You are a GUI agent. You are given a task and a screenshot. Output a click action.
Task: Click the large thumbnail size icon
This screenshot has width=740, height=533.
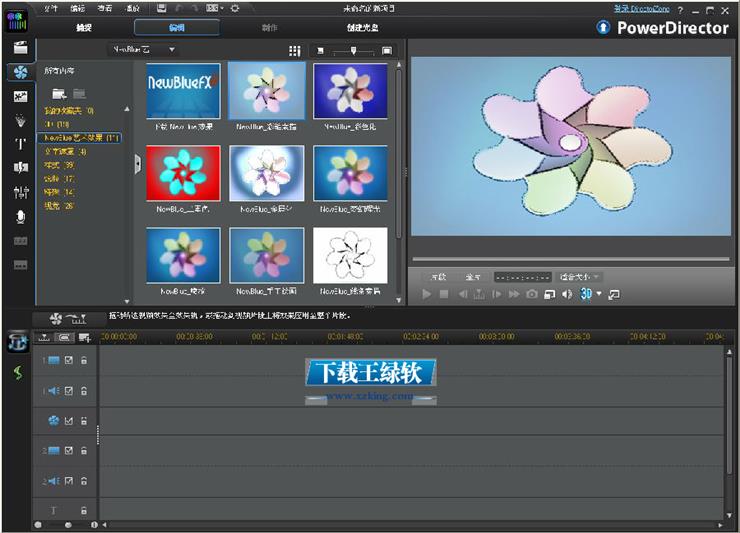(x=387, y=51)
